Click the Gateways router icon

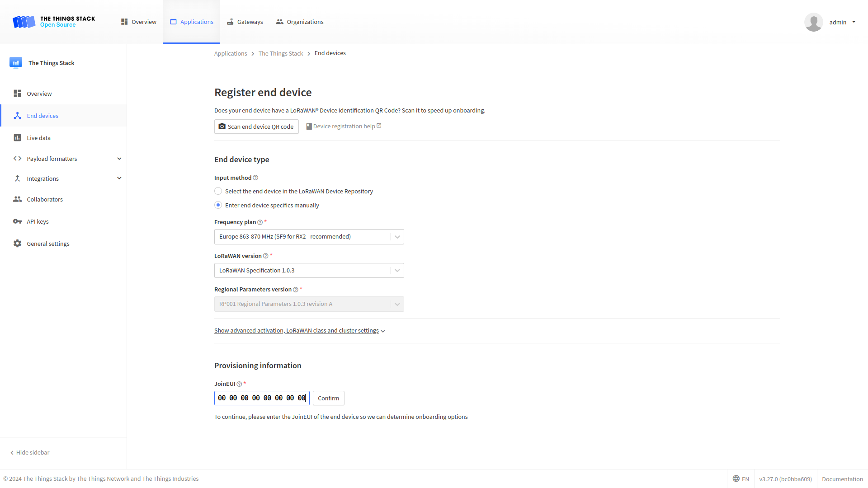click(x=230, y=22)
